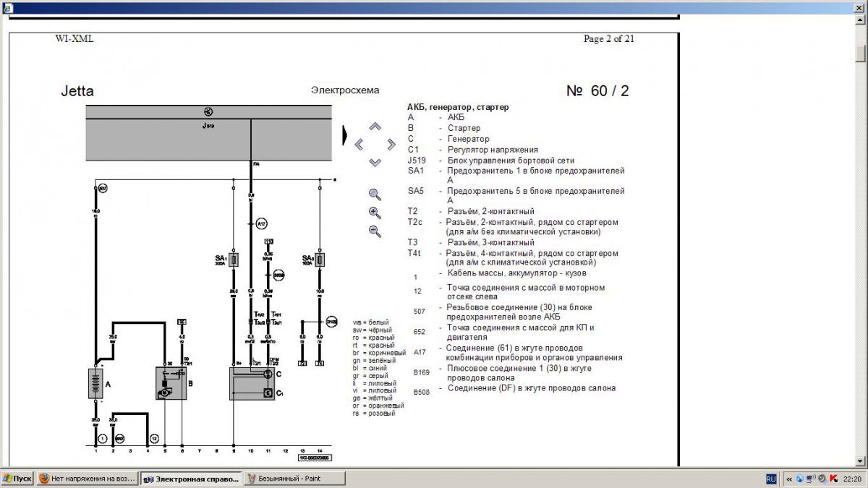The height and width of the screenshot is (488, 868).
Task: Click color code 'rs = розовый'
Action: [x=374, y=414]
